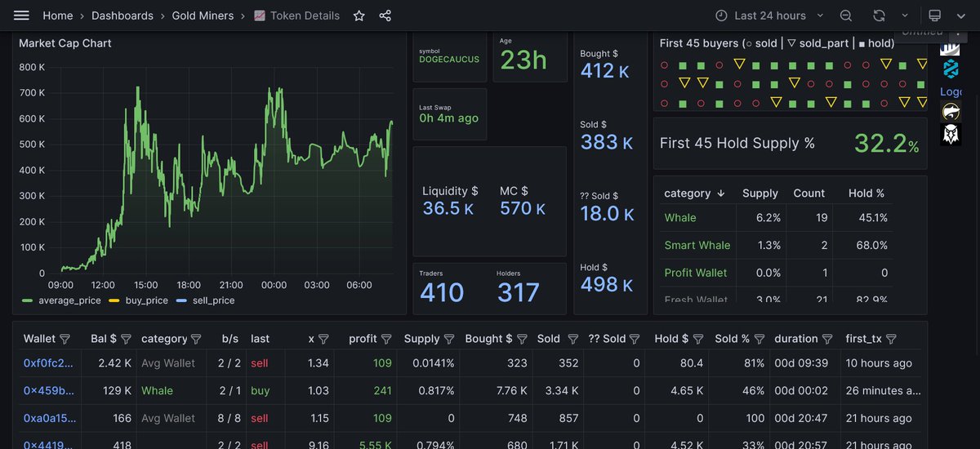The width and height of the screenshot is (980, 449).
Task: Click the 23h Age value
Action: 523,60
